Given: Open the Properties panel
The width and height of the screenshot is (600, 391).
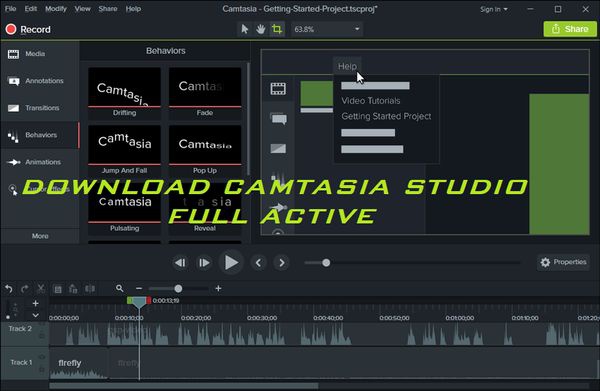Looking at the screenshot, I should click(x=563, y=262).
